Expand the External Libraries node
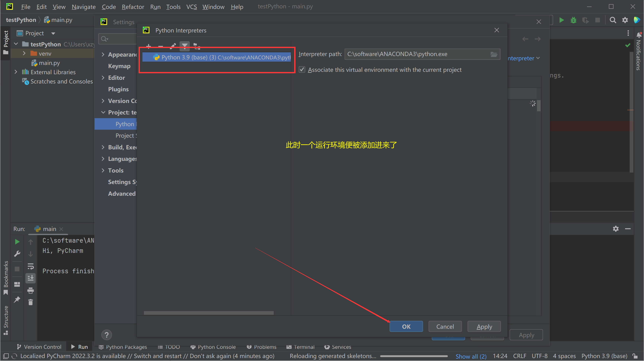 coord(16,72)
